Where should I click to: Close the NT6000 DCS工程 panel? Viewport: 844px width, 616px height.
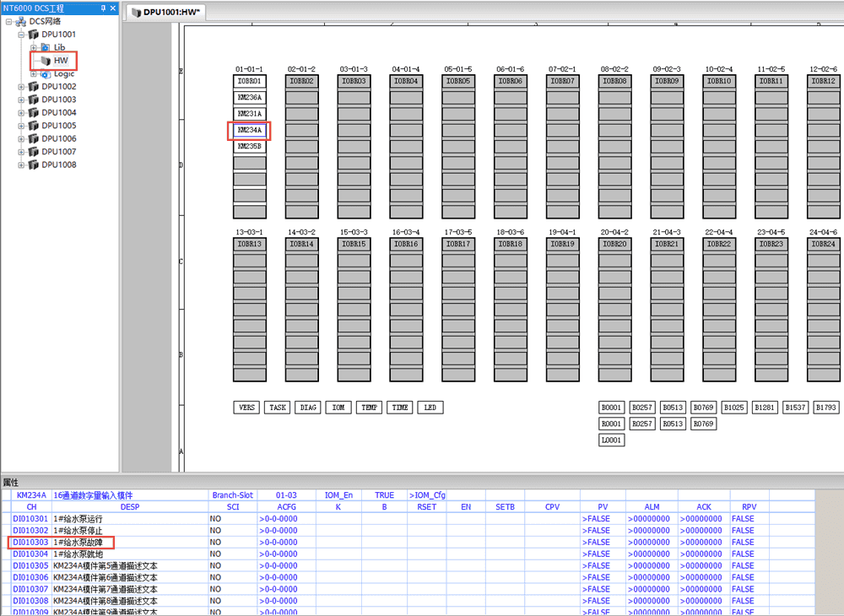112,8
